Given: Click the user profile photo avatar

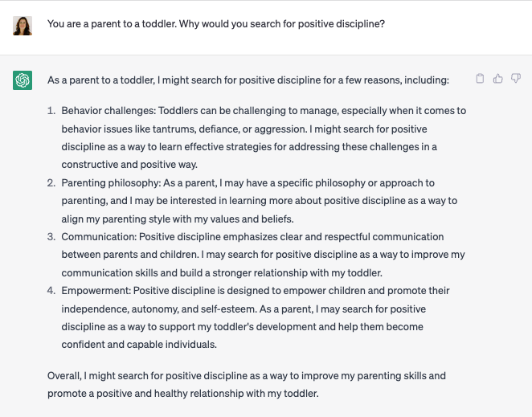Looking at the screenshot, I should tap(23, 25).
